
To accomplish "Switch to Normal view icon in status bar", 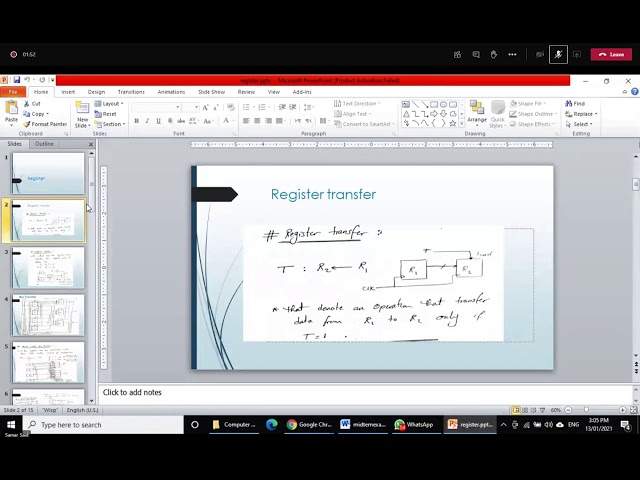I will (x=516, y=410).
